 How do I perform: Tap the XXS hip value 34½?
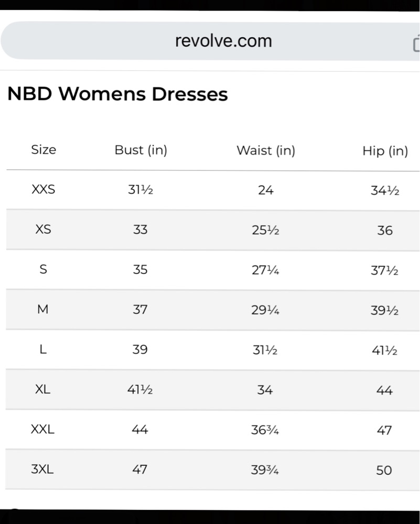pos(385,191)
